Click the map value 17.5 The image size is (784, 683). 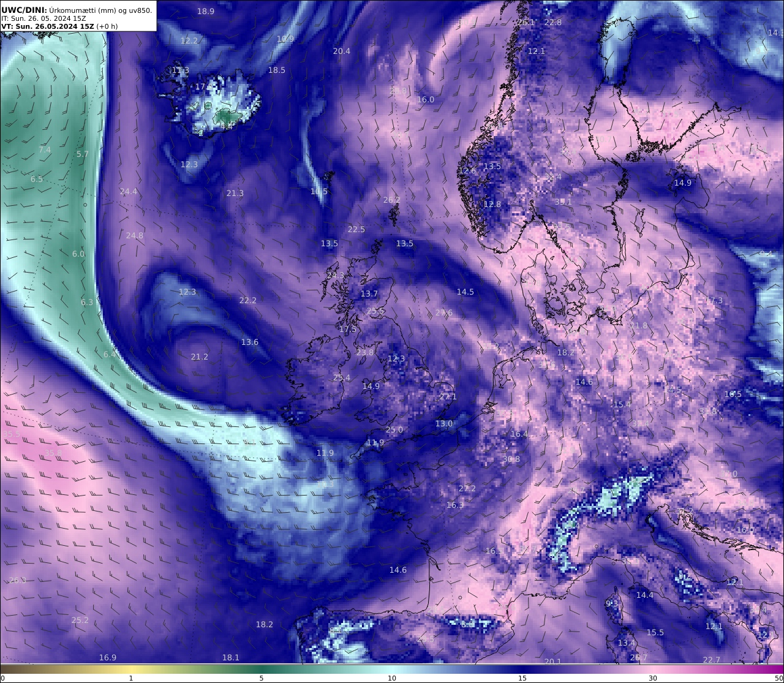click(x=348, y=330)
